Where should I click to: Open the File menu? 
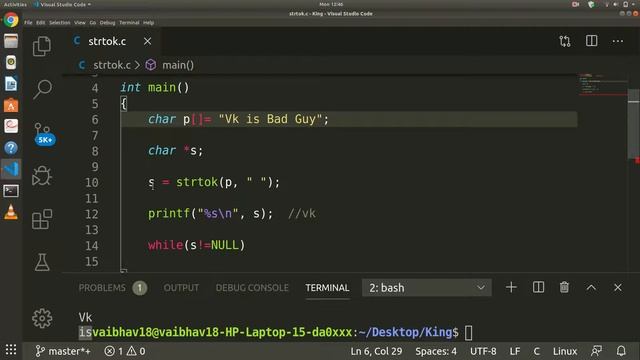pos(28,23)
